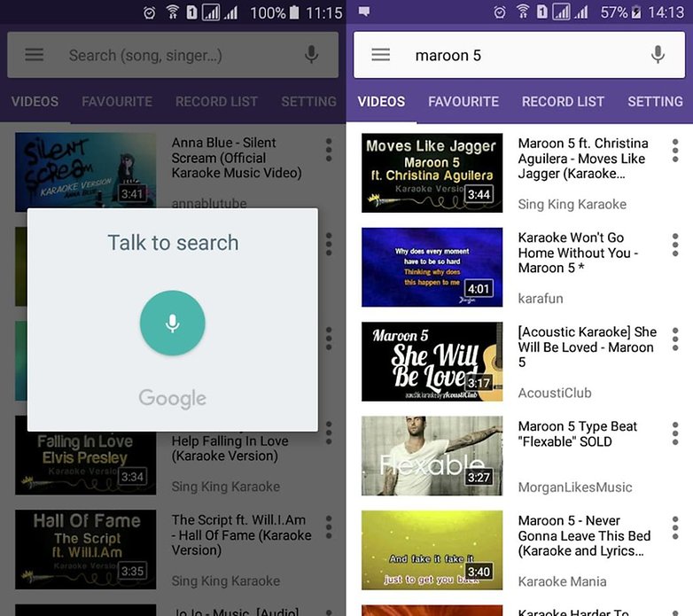The image size is (693, 616).
Task: Play Moves Like Jagger thumbnail
Action: [432, 173]
